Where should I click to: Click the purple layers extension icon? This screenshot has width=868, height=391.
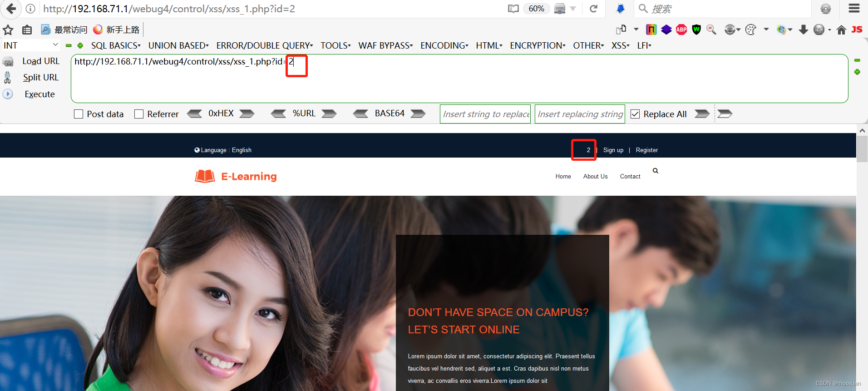coord(666,30)
